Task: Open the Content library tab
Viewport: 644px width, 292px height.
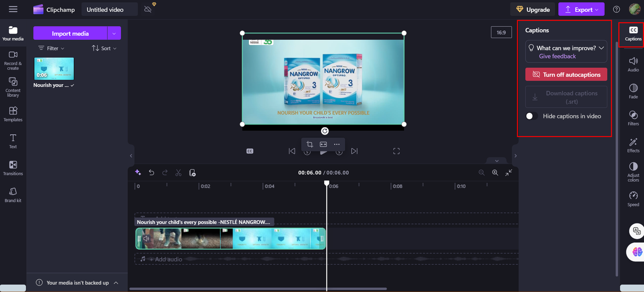Action: tap(13, 88)
